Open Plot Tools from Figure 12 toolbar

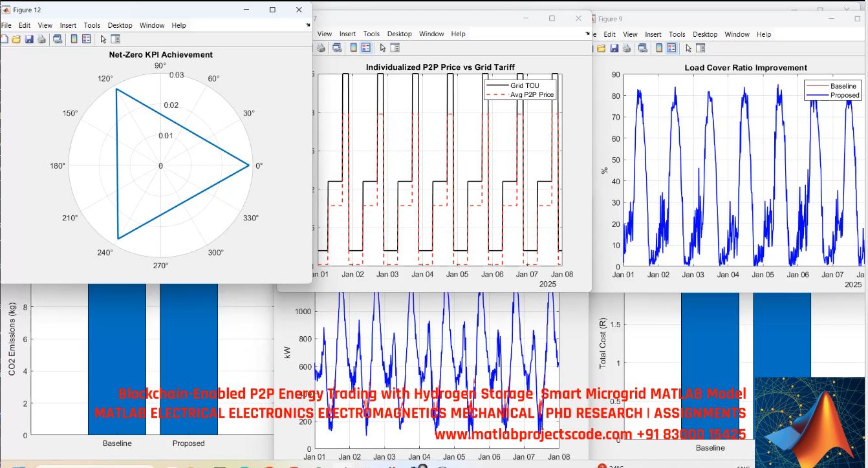coord(116,39)
